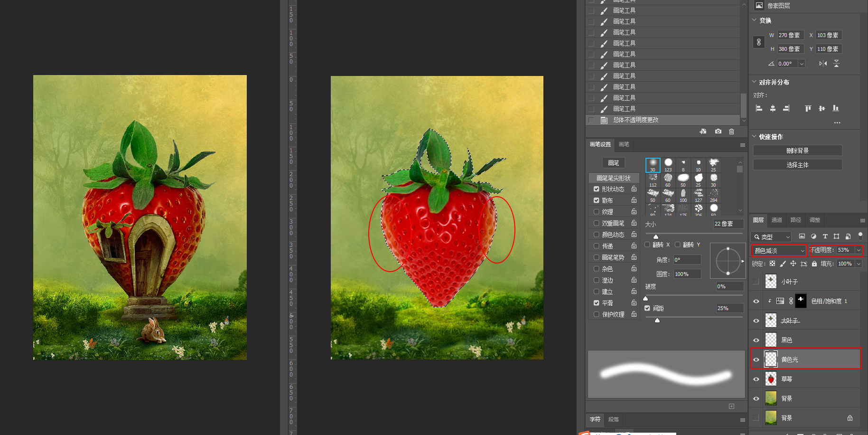Click lock image pixels brush icon
Viewport: 868px width, 435px height.
783,264
